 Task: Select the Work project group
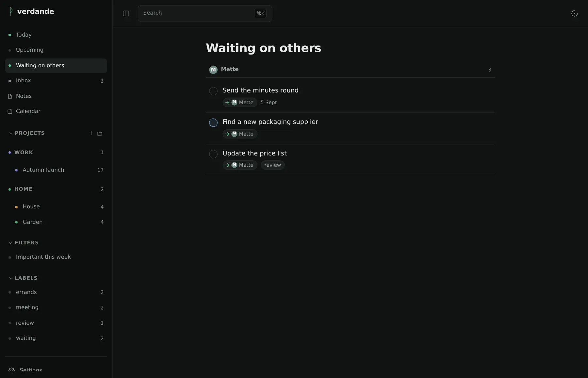(x=56, y=153)
